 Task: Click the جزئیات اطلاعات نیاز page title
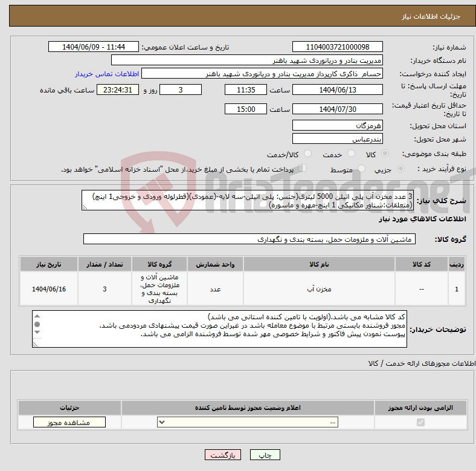tap(431, 16)
